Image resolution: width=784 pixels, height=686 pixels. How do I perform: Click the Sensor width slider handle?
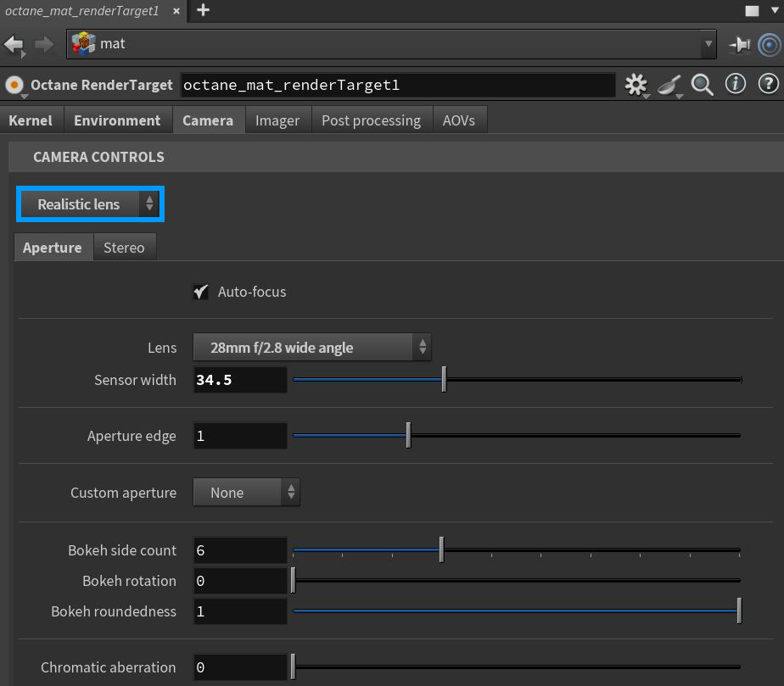[444, 380]
